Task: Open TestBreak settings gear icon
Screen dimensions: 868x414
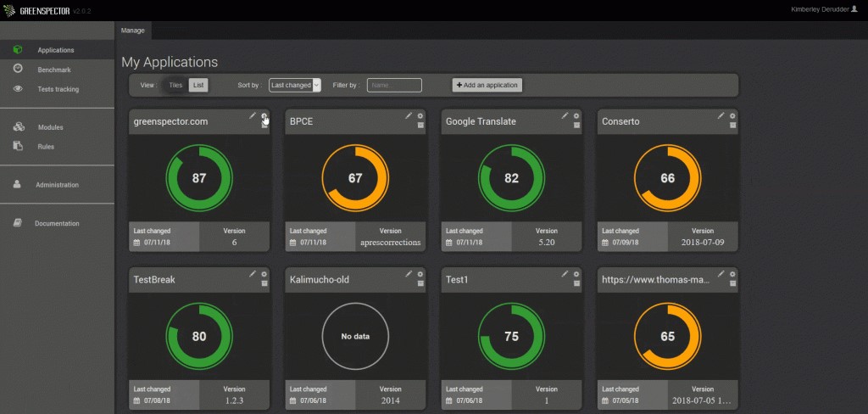Action: (x=264, y=274)
